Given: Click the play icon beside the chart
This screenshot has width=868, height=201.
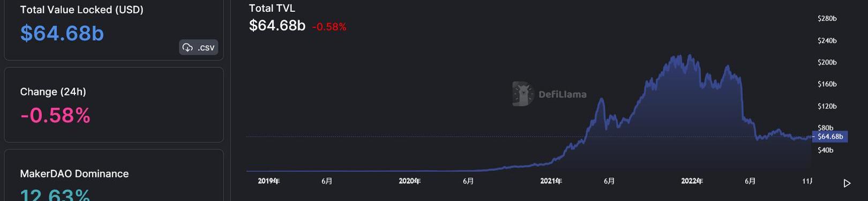Looking at the screenshot, I should point(847,183).
